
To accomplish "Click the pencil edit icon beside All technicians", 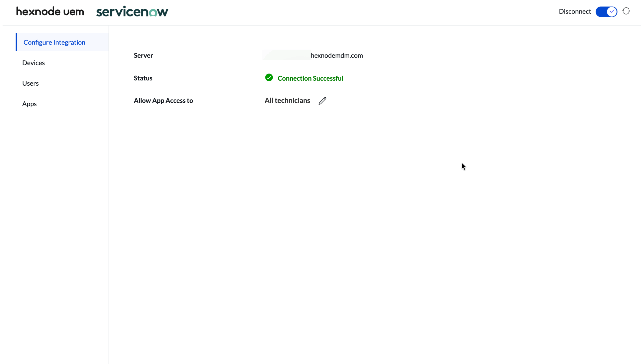I will coord(322,101).
